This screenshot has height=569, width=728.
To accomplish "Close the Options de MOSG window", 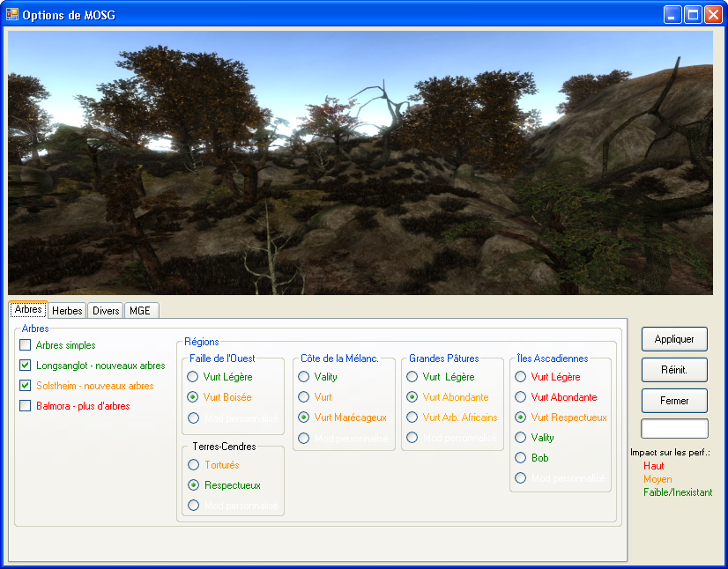I will [x=713, y=15].
